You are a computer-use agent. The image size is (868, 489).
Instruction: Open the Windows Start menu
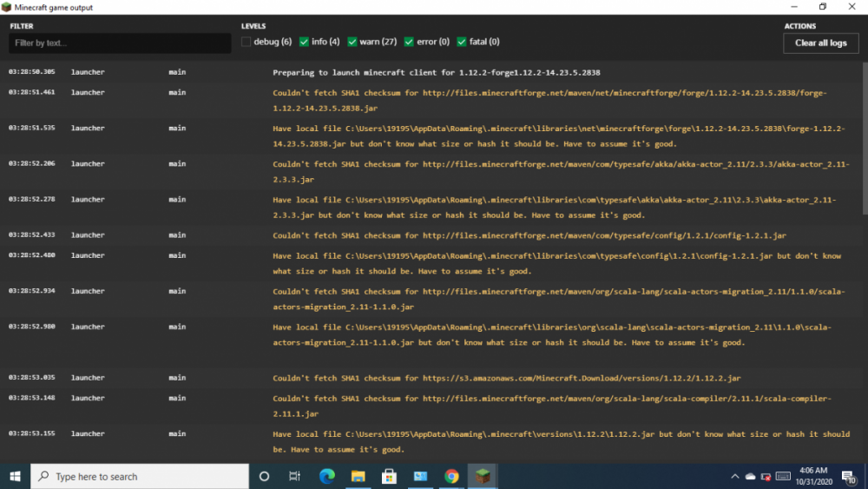tap(15, 476)
